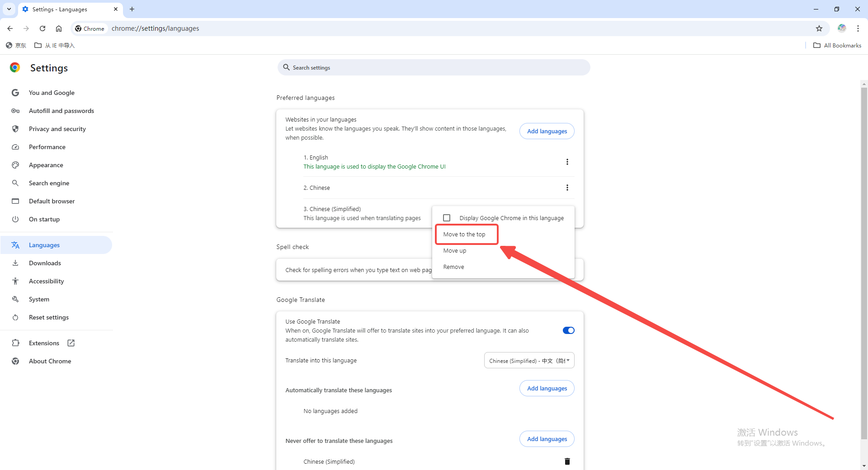
Task: Open more actions for Chinese language
Action: [567, 188]
